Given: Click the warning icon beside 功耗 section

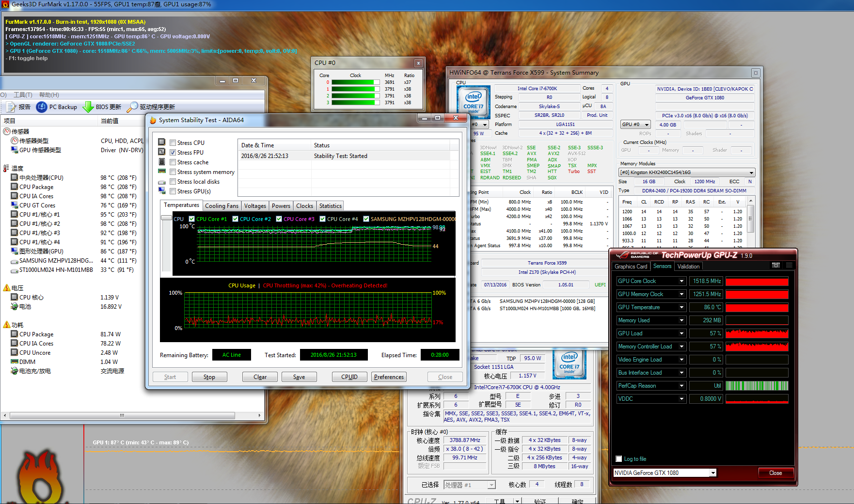Looking at the screenshot, I should pyautogui.click(x=7, y=325).
